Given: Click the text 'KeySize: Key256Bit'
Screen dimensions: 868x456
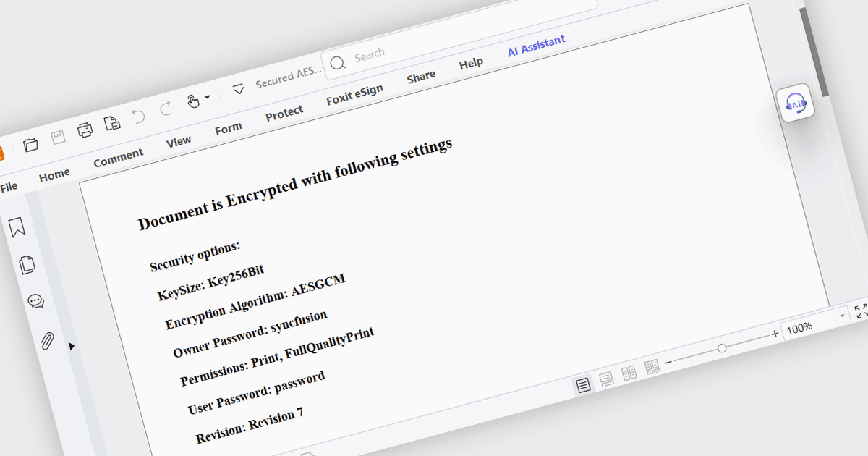Looking at the screenshot, I should tap(210, 283).
